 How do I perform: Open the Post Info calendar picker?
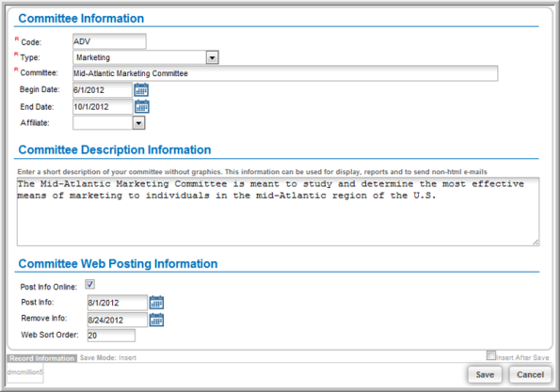[x=156, y=303]
